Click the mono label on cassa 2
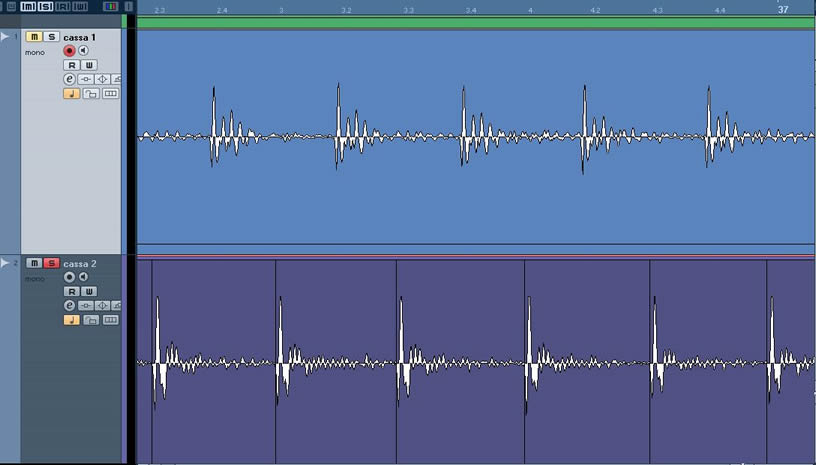Screen dimensions: 816x465 point(35,279)
